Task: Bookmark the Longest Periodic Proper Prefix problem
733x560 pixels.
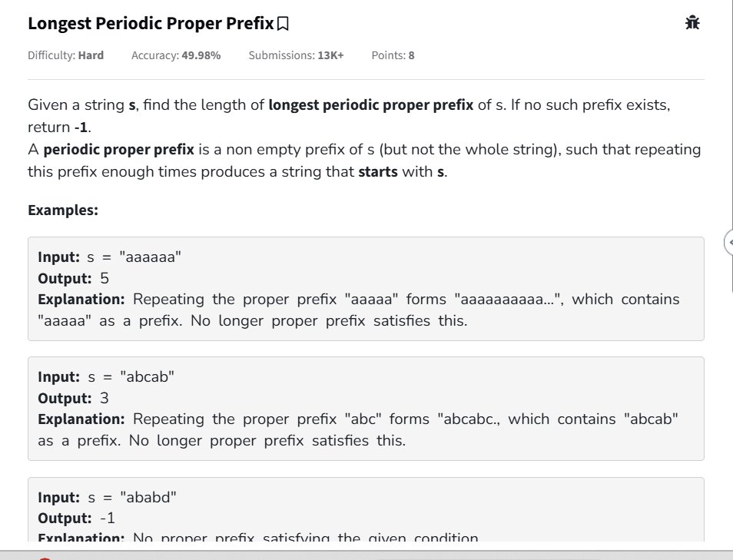Action: (x=283, y=25)
